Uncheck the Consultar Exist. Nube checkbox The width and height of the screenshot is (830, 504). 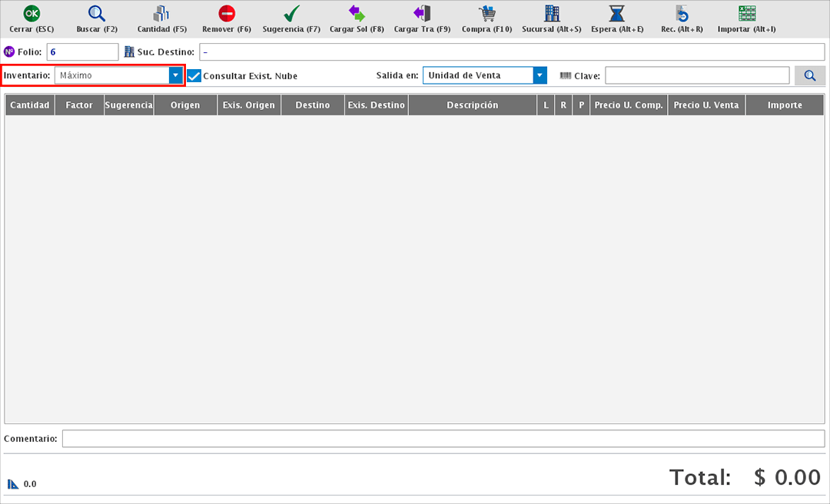click(x=194, y=76)
